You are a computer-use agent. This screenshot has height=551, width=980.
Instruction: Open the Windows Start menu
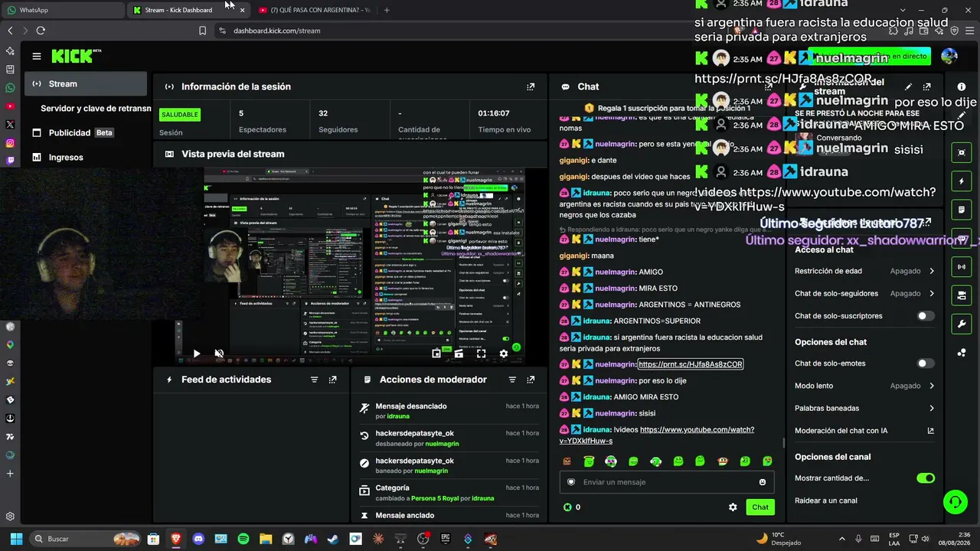point(15,539)
